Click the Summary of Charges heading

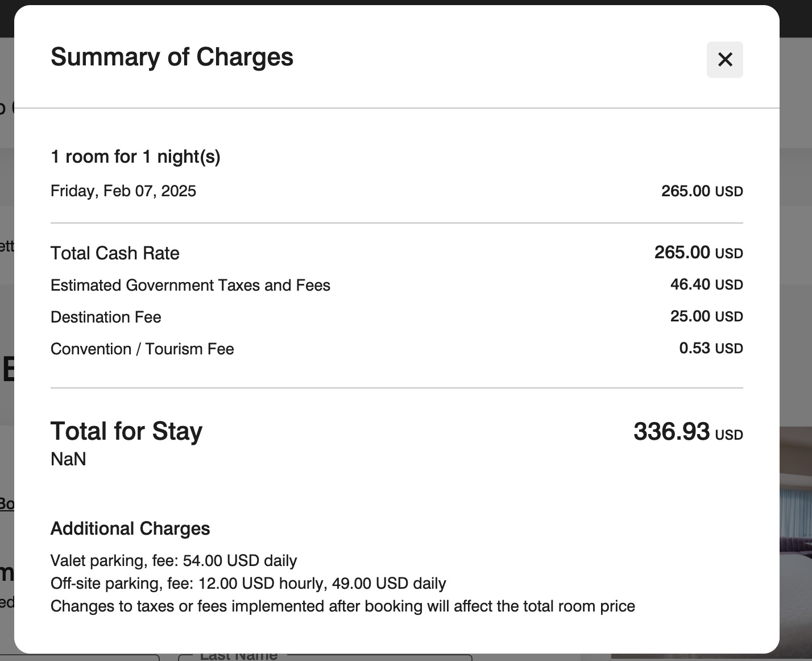(x=172, y=57)
